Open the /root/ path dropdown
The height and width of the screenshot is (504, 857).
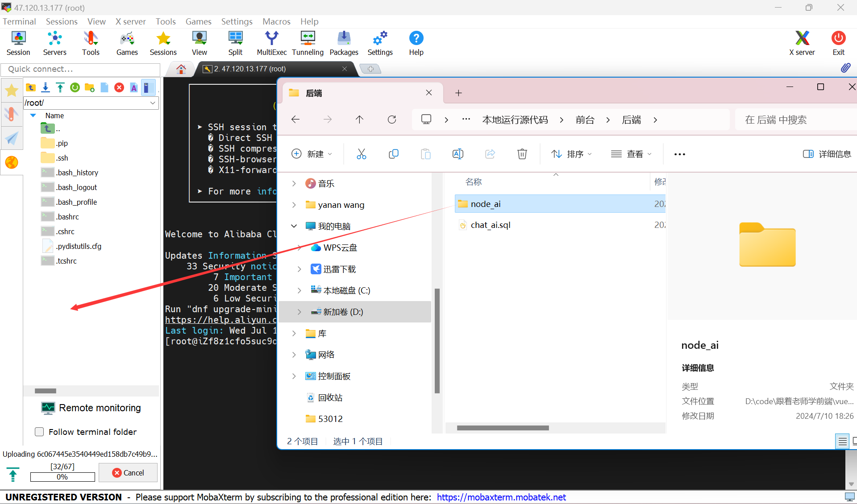[x=153, y=103]
